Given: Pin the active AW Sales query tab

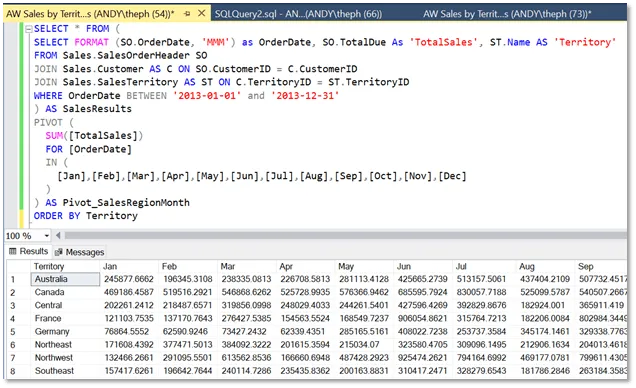Looking at the screenshot, I should point(187,14).
